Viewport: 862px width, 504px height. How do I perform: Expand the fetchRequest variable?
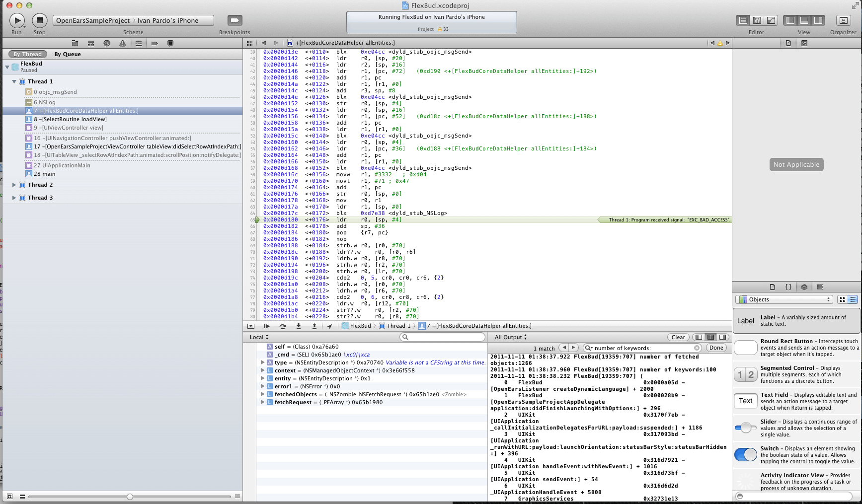(x=262, y=402)
